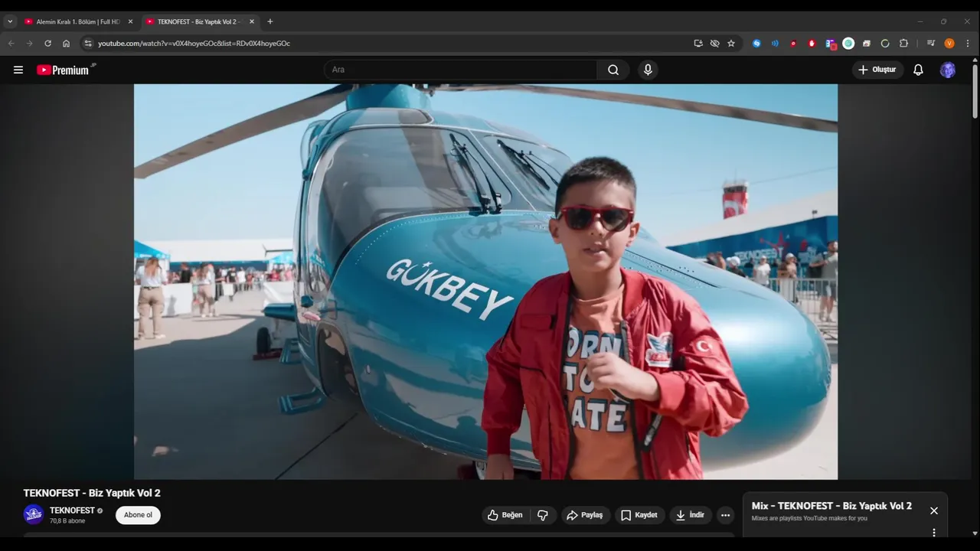Screen dimensions: 980x551
Task: Click the Oluştur create button
Action: [877, 70]
